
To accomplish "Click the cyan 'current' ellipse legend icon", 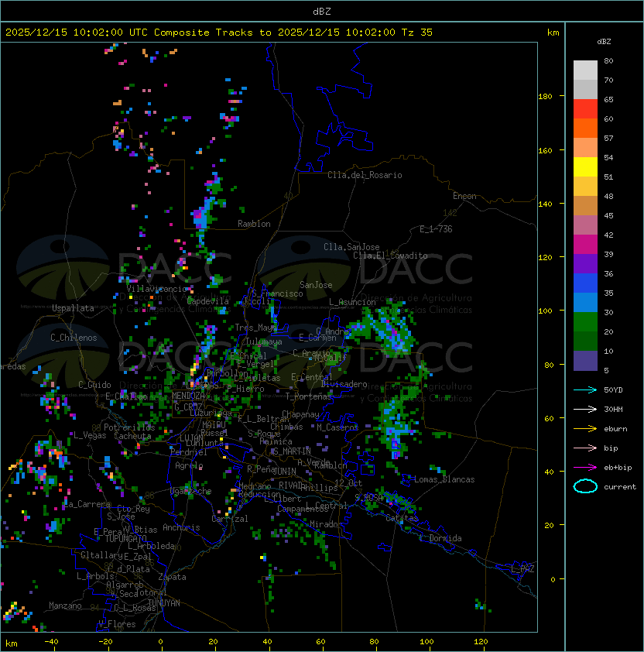I will [x=585, y=486].
